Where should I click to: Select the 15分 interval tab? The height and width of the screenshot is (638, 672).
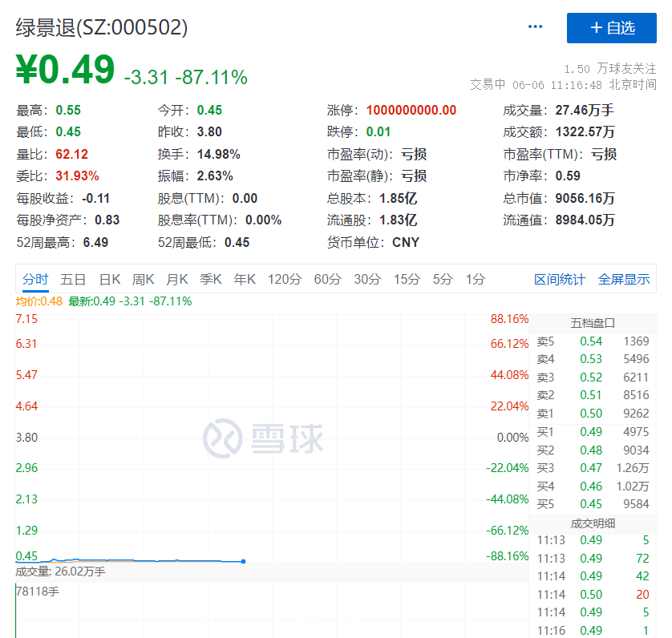[407, 280]
